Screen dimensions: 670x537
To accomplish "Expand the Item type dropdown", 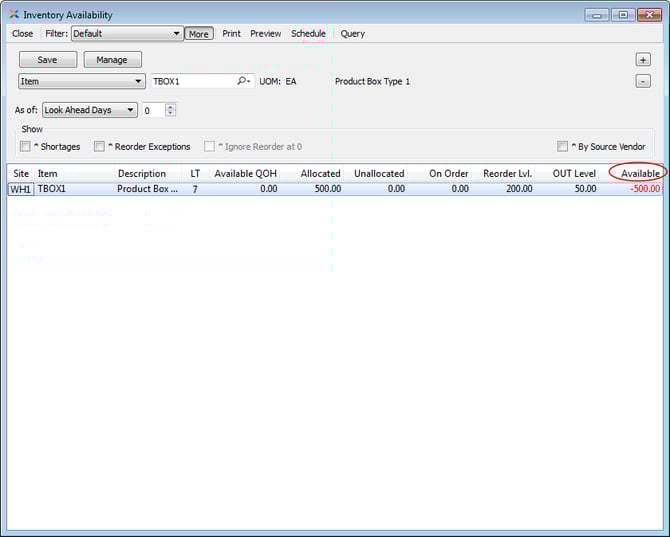I will pyautogui.click(x=82, y=81).
